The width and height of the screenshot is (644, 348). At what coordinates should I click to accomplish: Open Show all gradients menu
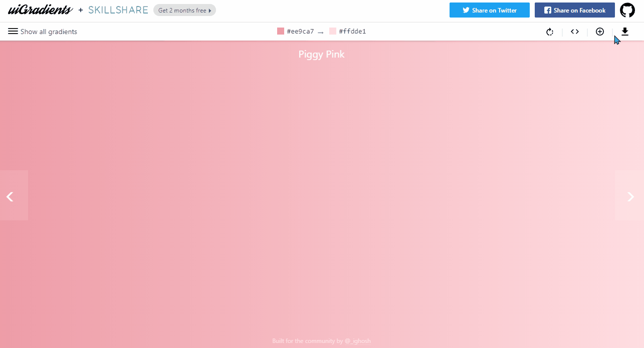point(43,32)
